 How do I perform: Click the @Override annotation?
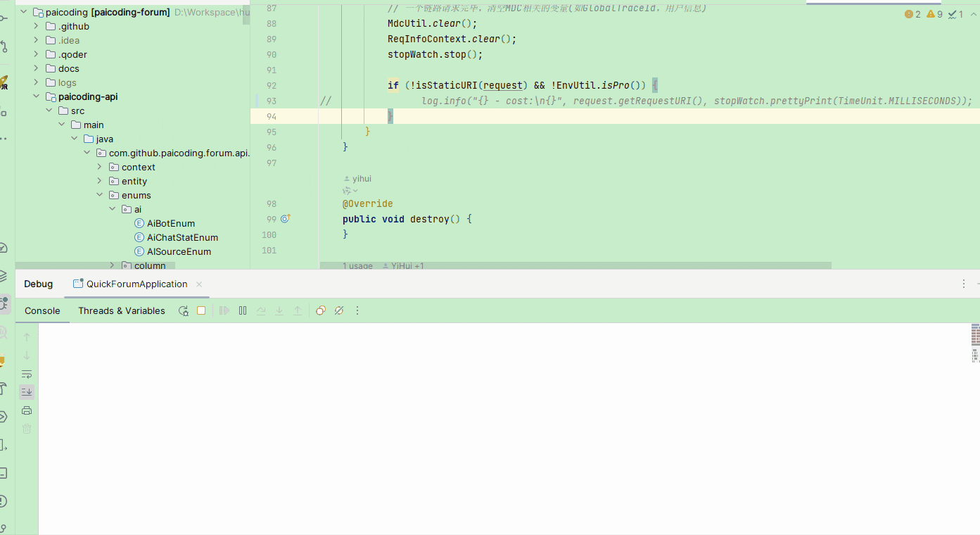coord(368,204)
